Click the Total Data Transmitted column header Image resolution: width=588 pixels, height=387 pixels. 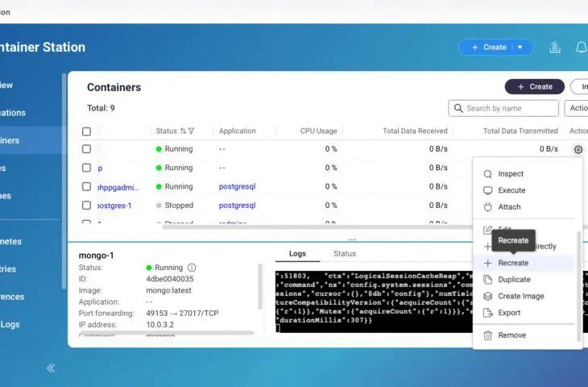point(520,131)
